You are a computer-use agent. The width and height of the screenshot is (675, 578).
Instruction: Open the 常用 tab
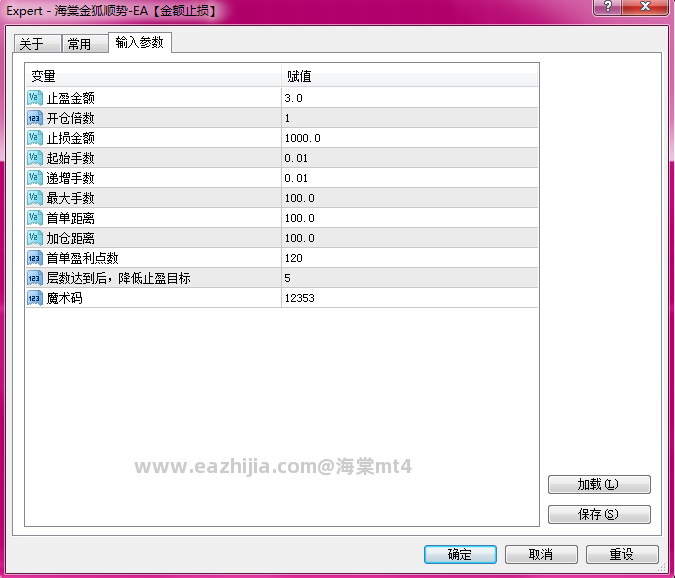85,44
